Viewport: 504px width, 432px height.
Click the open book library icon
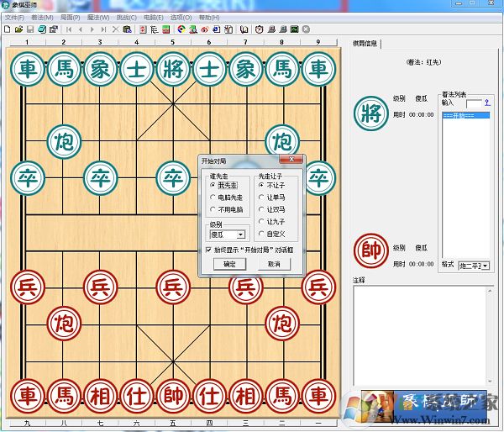pos(244,29)
